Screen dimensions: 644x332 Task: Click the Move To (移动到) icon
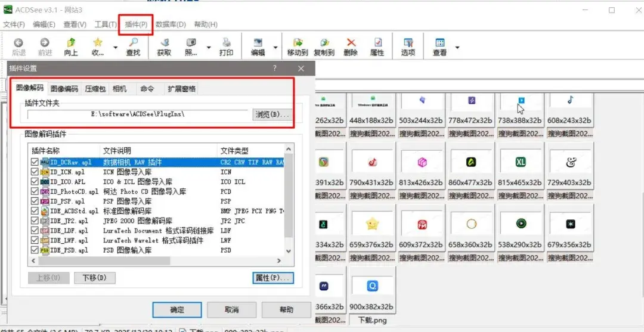pos(298,43)
